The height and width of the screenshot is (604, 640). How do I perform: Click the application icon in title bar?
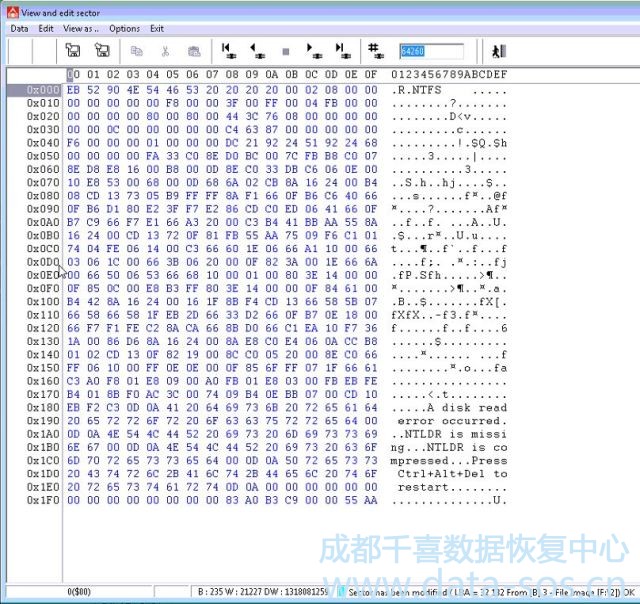[x=13, y=13]
